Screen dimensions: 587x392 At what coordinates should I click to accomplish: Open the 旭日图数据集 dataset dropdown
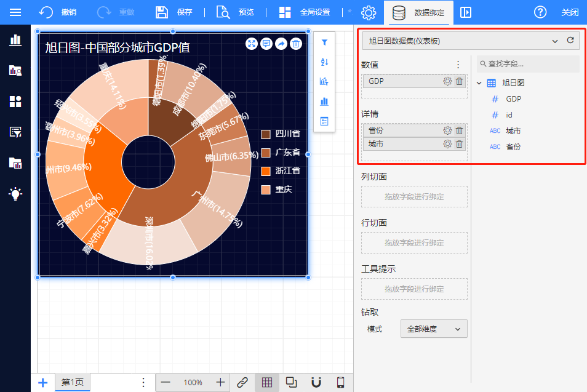click(461, 41)
